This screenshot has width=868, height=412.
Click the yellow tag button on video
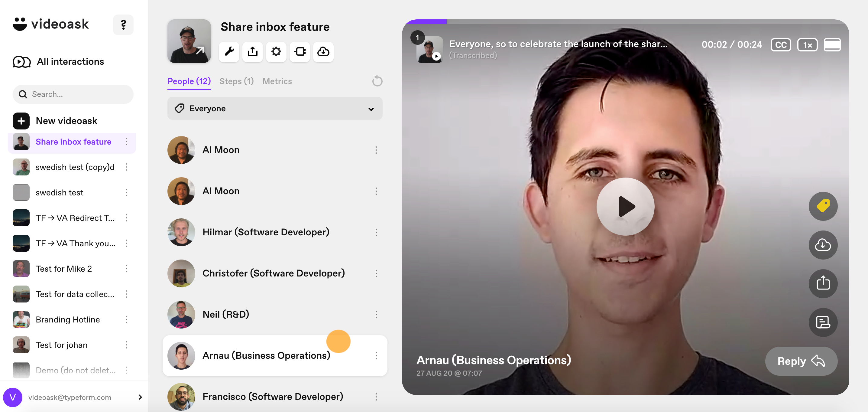[x=823, y=206]
